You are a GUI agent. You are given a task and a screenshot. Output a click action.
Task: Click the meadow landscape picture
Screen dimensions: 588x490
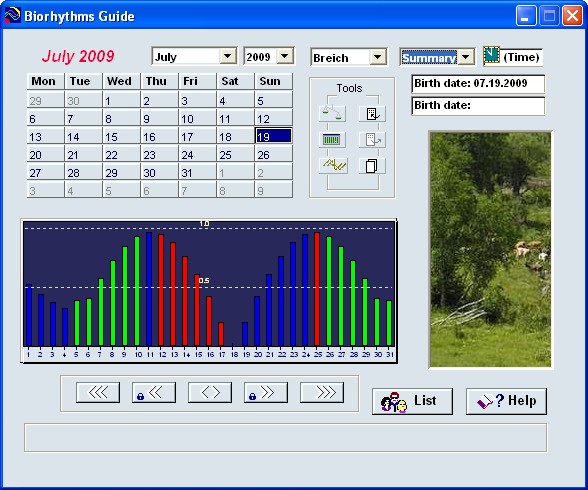pyautogui.click(x=490, y=250)
